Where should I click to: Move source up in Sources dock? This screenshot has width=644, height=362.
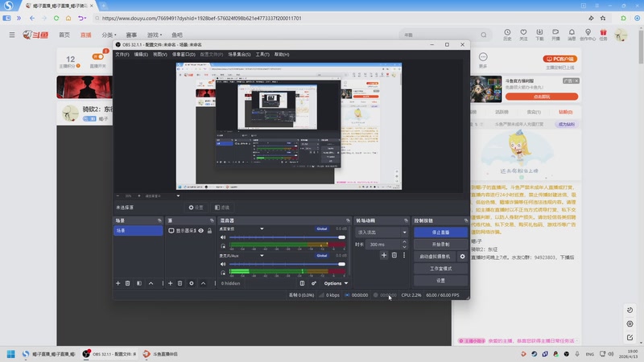click(x=203, y=283)
